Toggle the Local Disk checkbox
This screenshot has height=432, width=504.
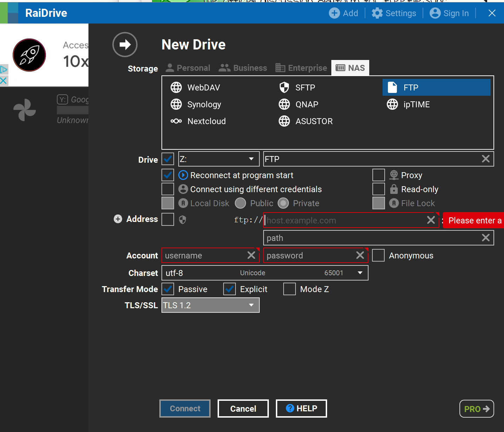click(168, 203)
